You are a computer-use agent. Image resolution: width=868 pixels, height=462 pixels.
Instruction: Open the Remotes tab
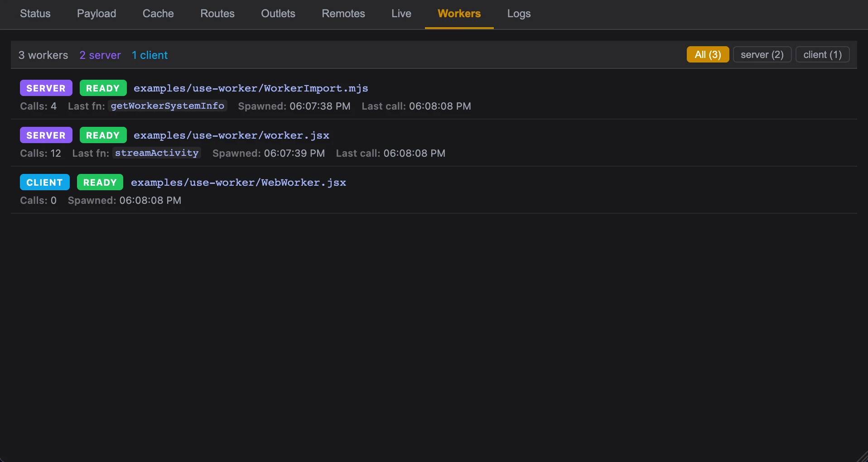343,14
